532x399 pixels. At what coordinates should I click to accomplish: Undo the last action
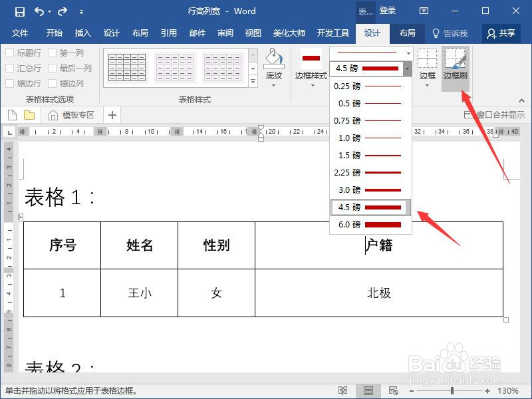[39, 11]
